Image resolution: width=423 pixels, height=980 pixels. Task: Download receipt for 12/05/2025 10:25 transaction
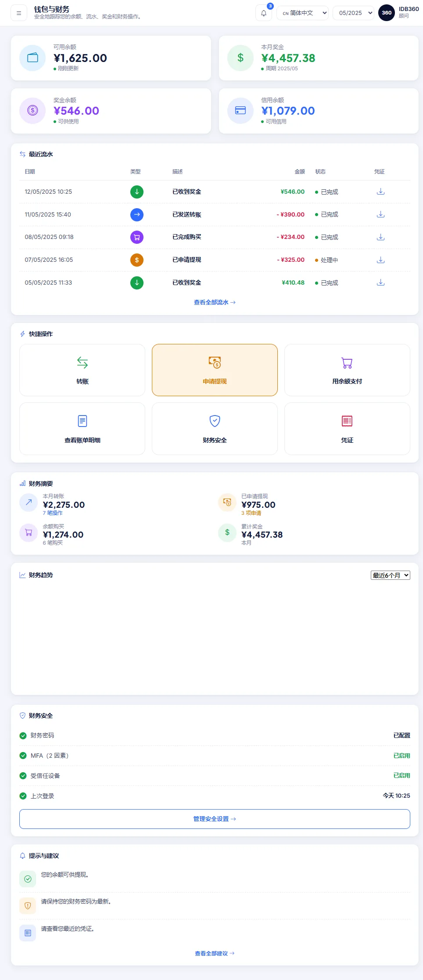[381, 192]
